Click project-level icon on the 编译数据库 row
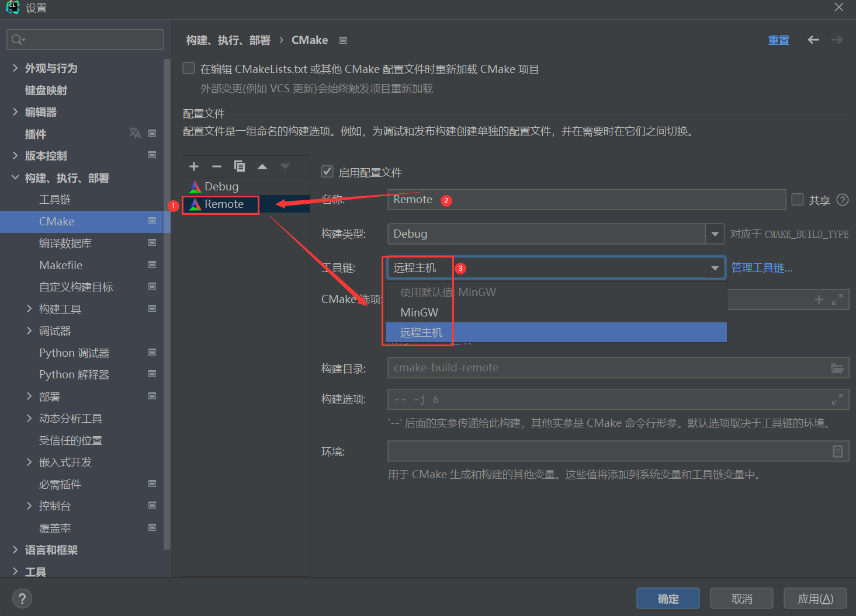The height and width of the screenshot is (616, 856). coord(153,242)
